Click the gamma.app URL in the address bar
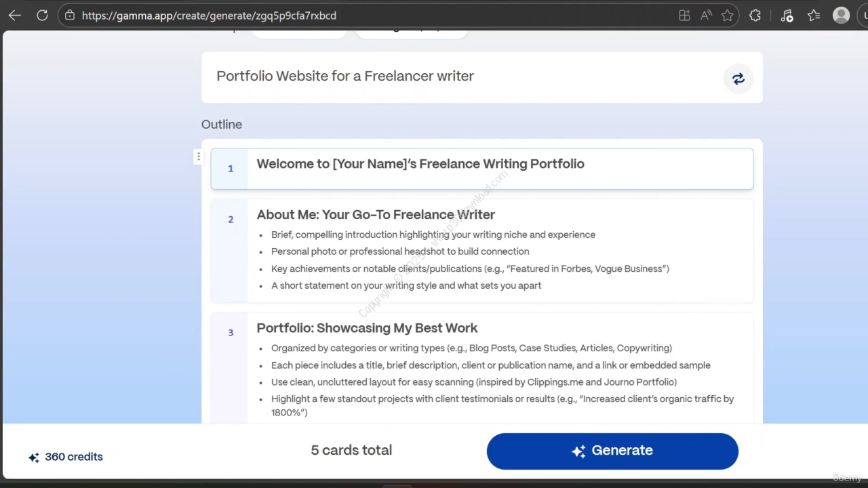Image resolution: width=868 pixels, height=488 pixels. pos(209,16)
